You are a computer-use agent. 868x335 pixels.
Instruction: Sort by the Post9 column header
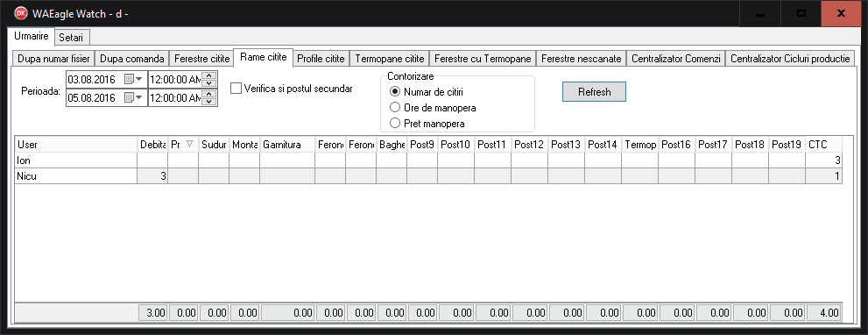pos(422,144)
